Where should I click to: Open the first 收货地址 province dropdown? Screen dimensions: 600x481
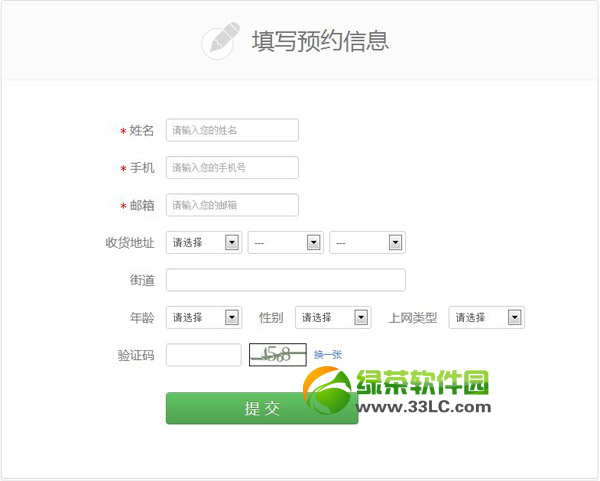click(x=204, y=242)
